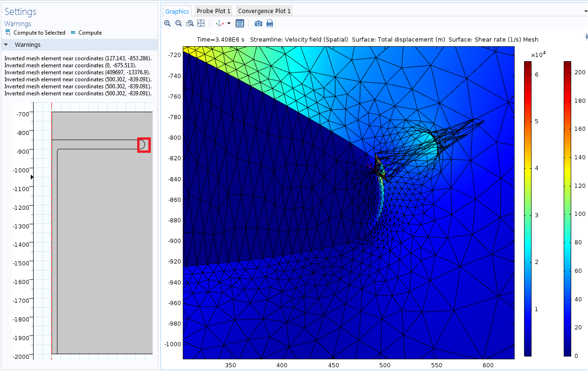The height and width of the screenshot is (371, 588).
Task: Click the shear rate color legend bar
Action: pos(567,208)
